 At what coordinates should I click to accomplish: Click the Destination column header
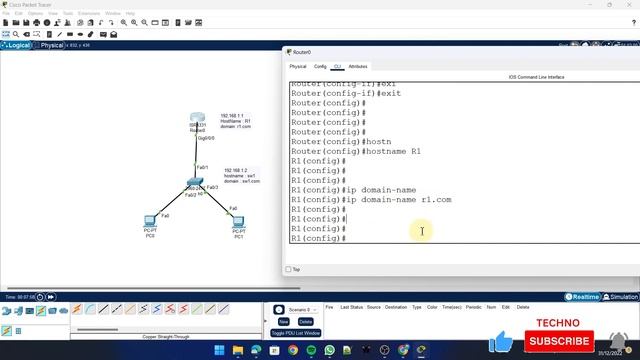(396, 307)
